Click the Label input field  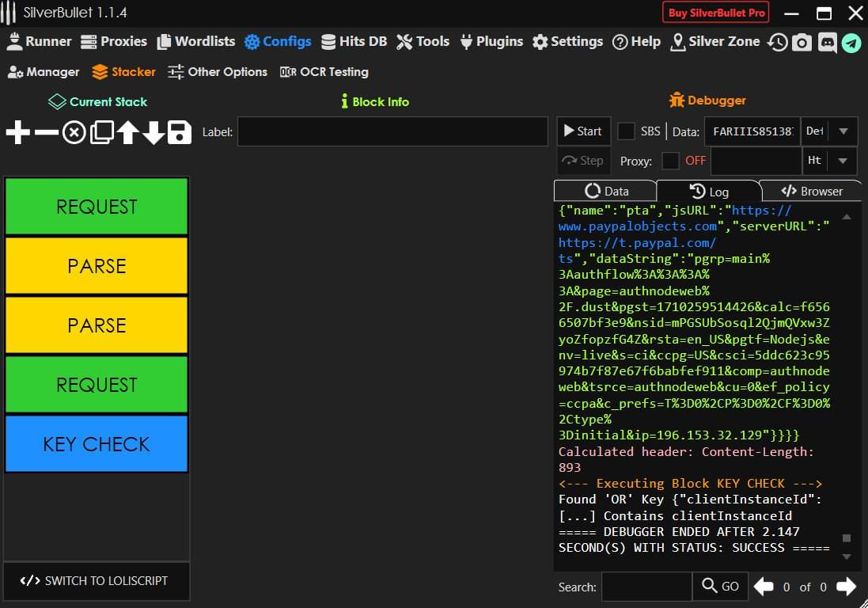(392, 131)
